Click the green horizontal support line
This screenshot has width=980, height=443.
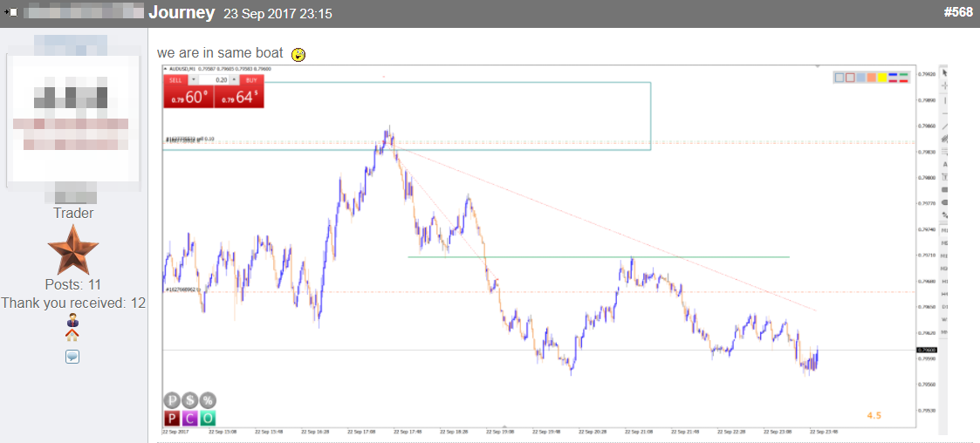point(599,256)
